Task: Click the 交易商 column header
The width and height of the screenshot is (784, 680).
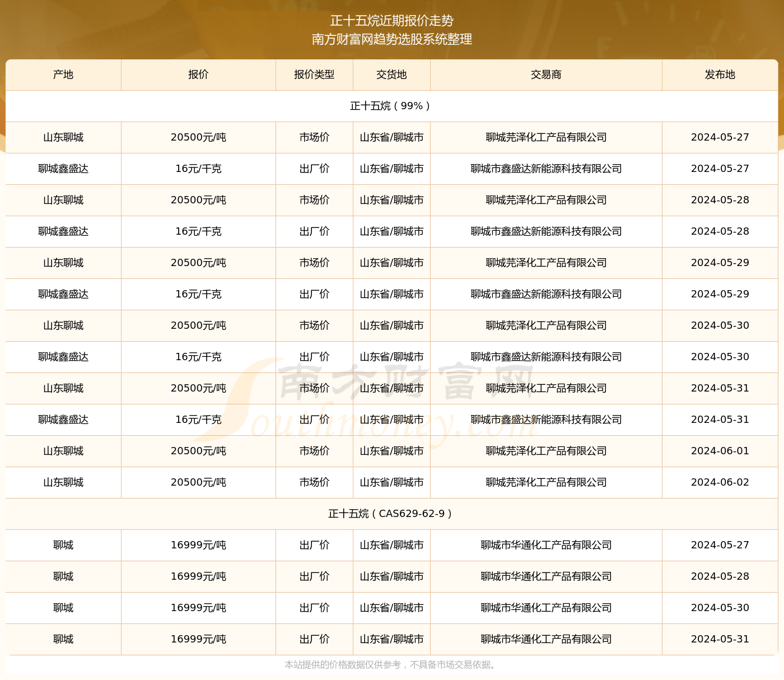Action: pyautogui.click(x=546, y=74)
